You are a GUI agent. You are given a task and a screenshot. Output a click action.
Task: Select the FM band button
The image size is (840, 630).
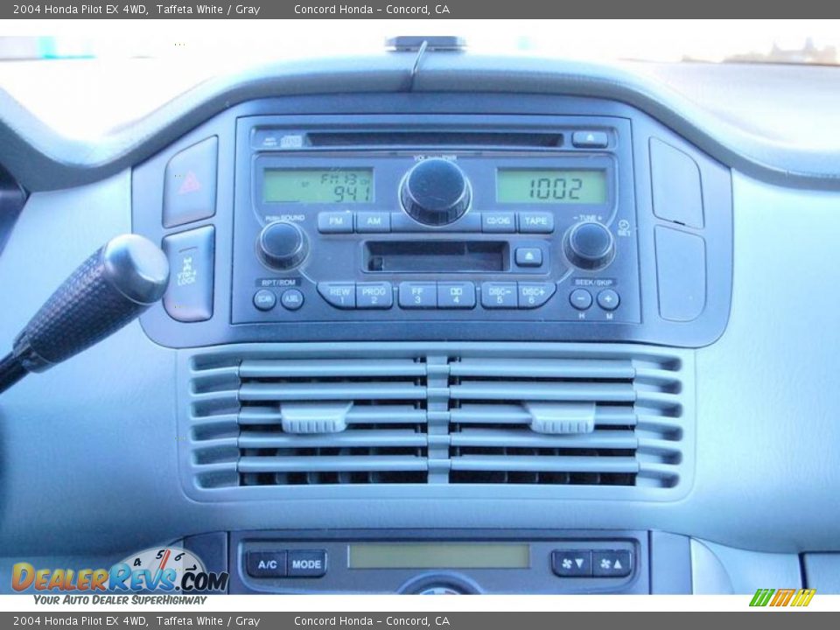(x=337, y=220)
